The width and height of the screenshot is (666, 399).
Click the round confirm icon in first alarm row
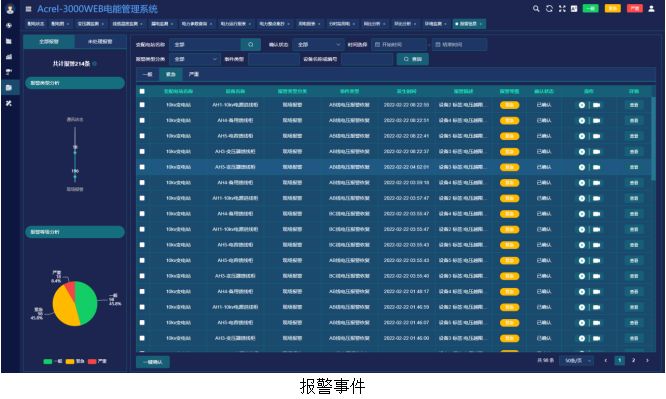click(582, 105)
